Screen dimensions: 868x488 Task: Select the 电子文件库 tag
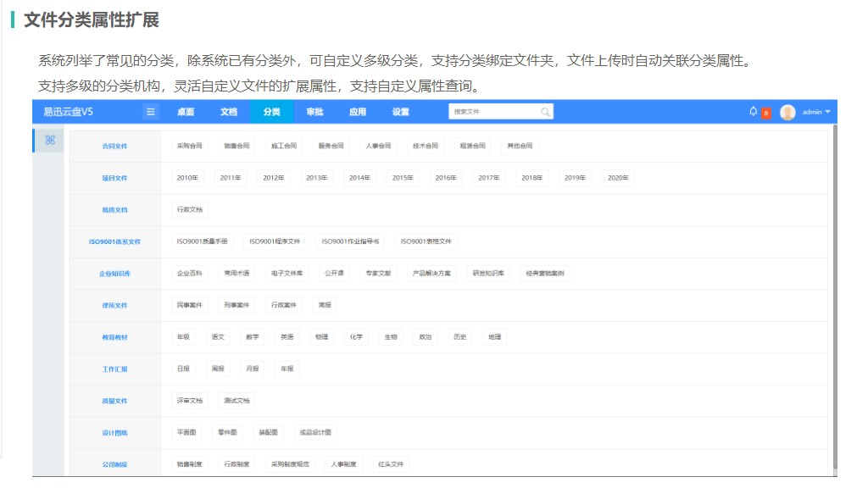pyautogui.click(x=287, y=274)
